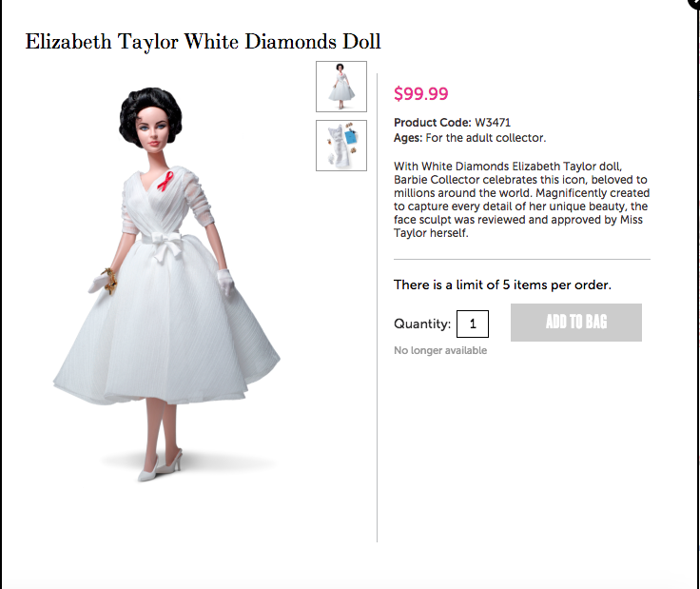Click the Ages adult collector line

470,138
